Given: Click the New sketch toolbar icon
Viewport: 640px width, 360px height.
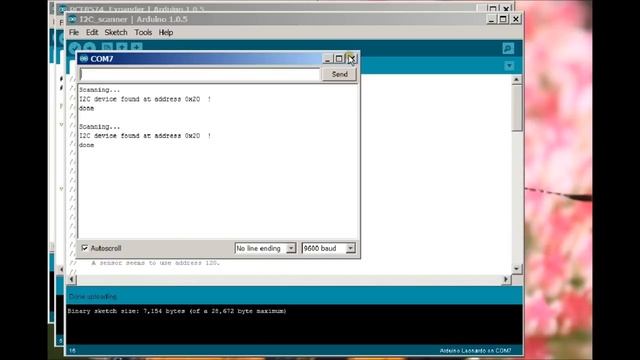Looking at the screenshot, I should [x=107, y=47].
